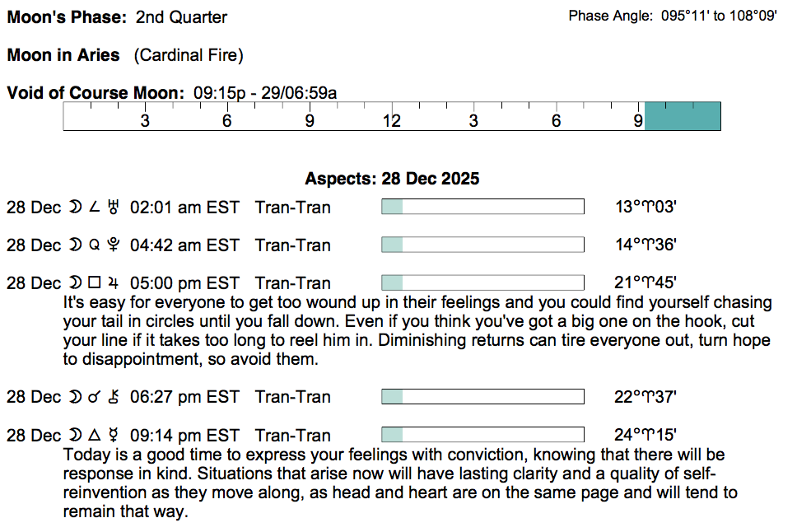This screenshot has height=532, width=797.
Task: Click the Chiron glyph in the 06:27 pm aspect
Action: click(x=114, y=397)
